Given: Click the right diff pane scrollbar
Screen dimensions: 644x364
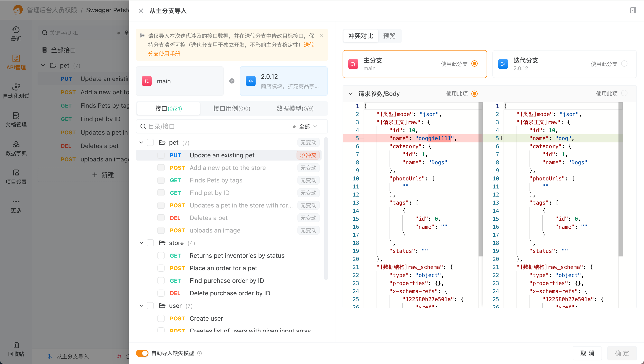Looking at the screenshot, I should (621, 179).
